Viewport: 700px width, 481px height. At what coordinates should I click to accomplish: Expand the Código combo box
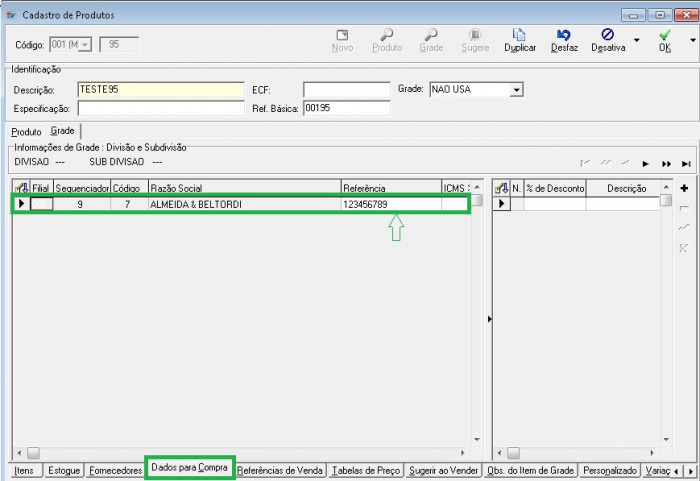(x=84, y=44)
